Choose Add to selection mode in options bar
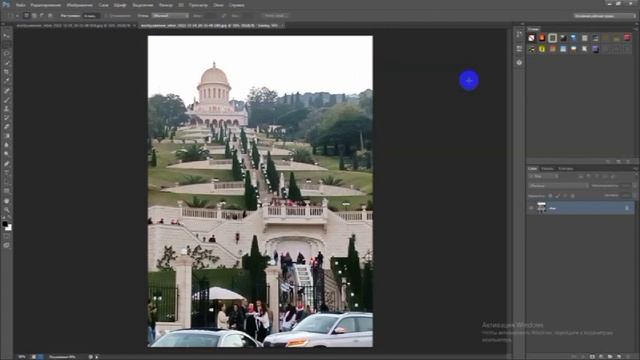Image resolution: width=640 pixels, height=360 pixels. pyautogui.click(x=34, y=16)
